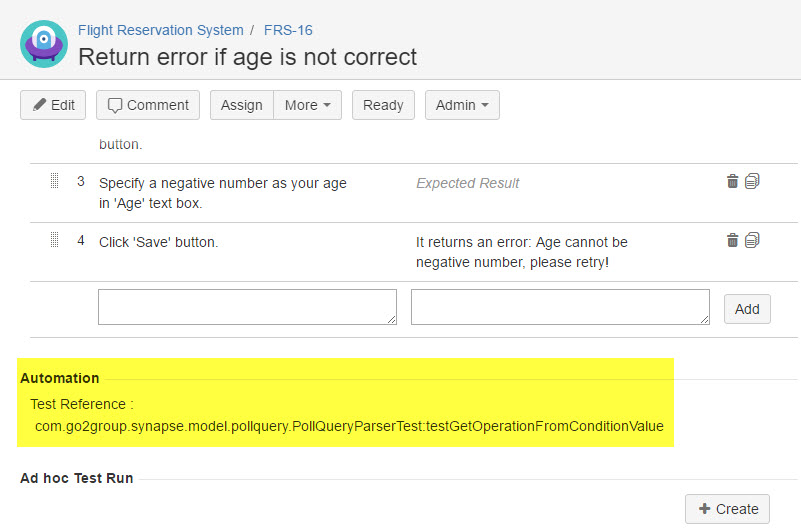Open the FRS-16 issue key link

point(288,30)
